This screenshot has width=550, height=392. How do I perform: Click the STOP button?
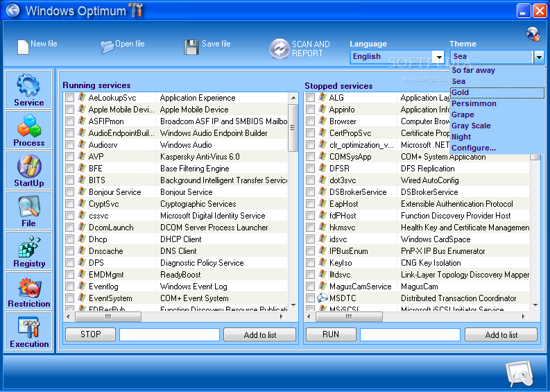click(90, 334)
